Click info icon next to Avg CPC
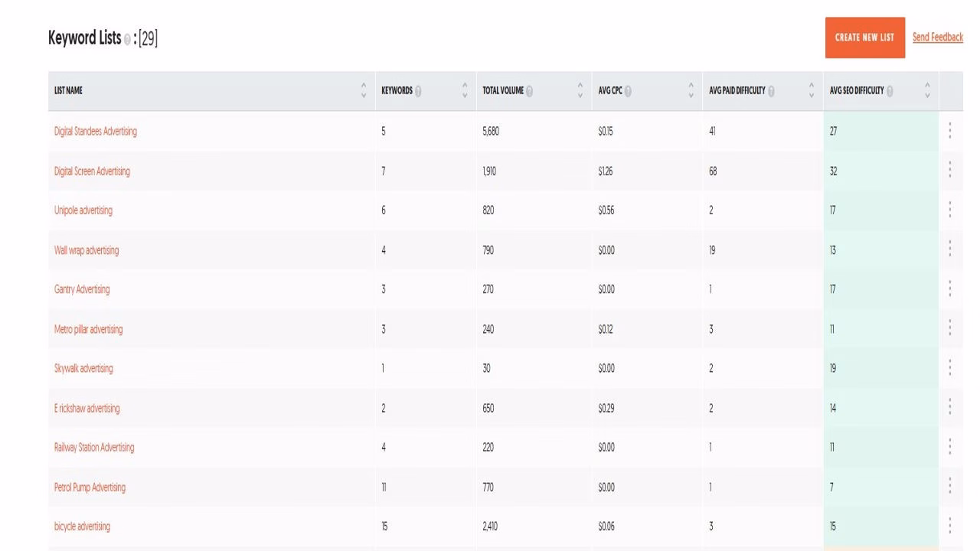This screenshot has width=980, height=551. [x=628, y=91]
